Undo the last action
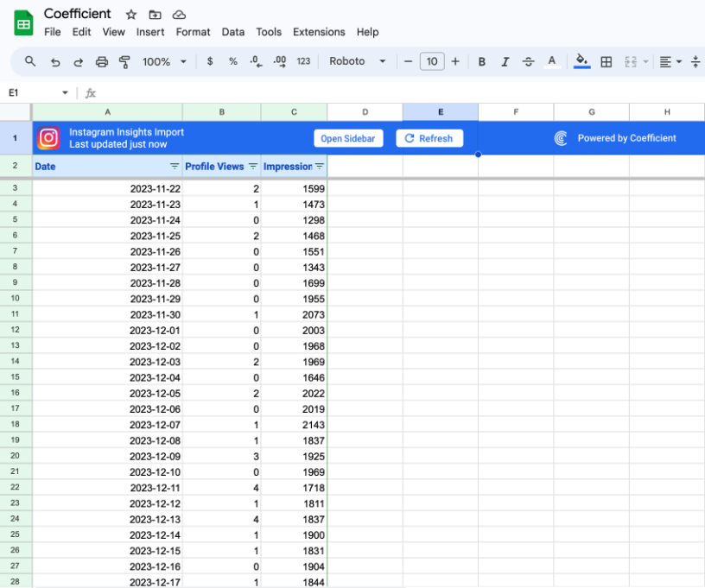 click(x=54, y=61)
